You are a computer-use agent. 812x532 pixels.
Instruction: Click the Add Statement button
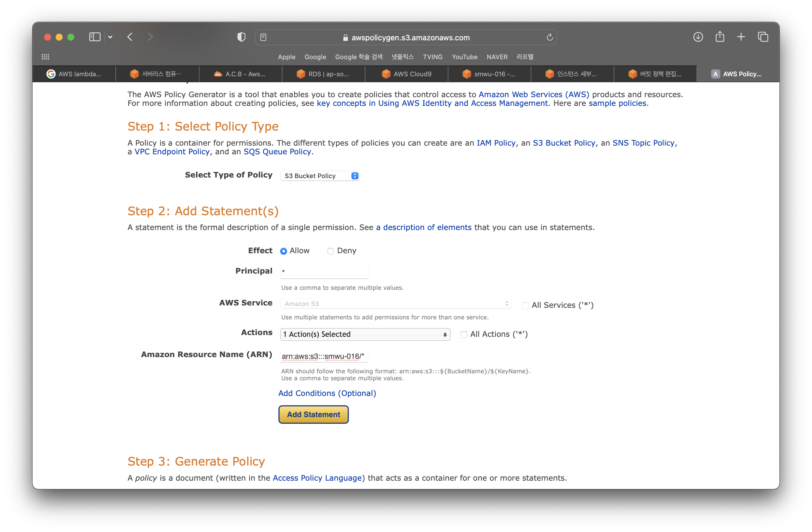pos(313,414)
